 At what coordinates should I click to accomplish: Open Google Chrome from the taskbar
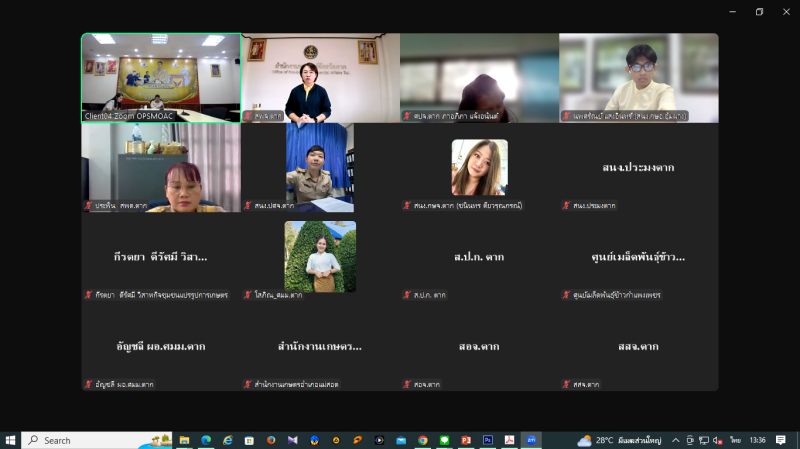point(423,440)
